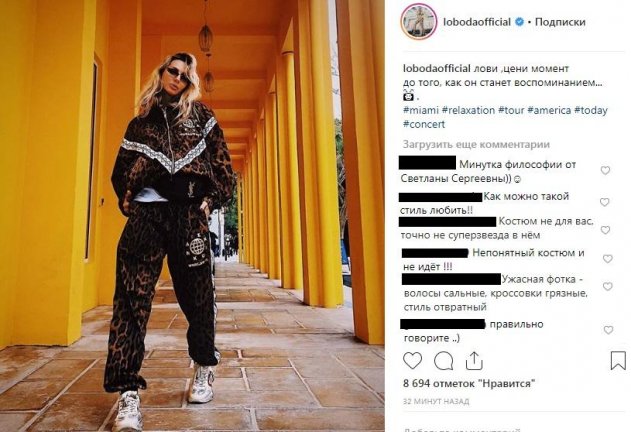The height and width of the screenshot is (432, 631).
Task: Open the #concert hashtag
Action: (x=424, y=124)
